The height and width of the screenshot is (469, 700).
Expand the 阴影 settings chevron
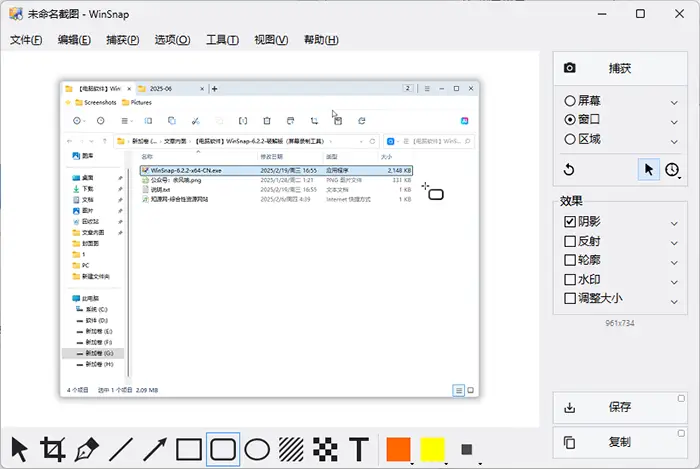(x=674, y=223)
